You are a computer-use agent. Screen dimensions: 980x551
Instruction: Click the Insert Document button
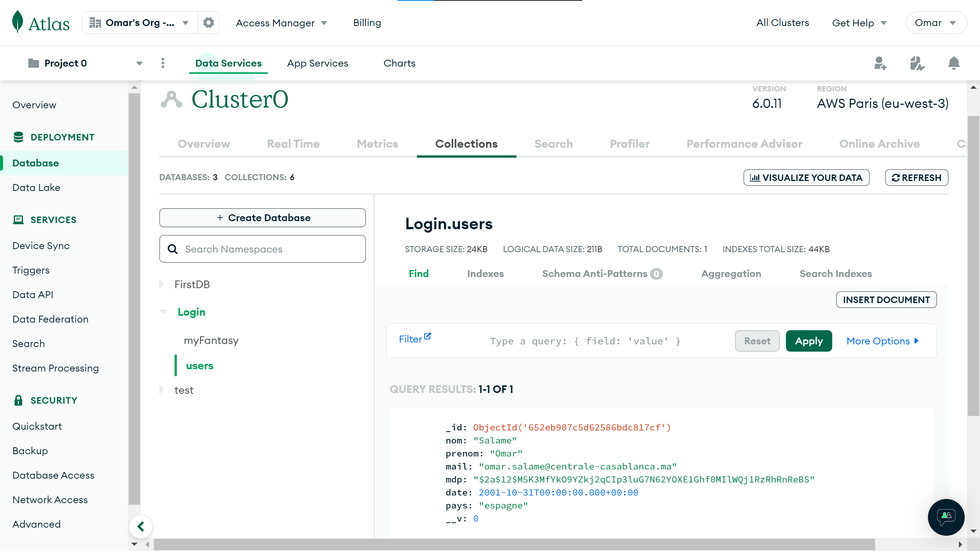[886, 300]
